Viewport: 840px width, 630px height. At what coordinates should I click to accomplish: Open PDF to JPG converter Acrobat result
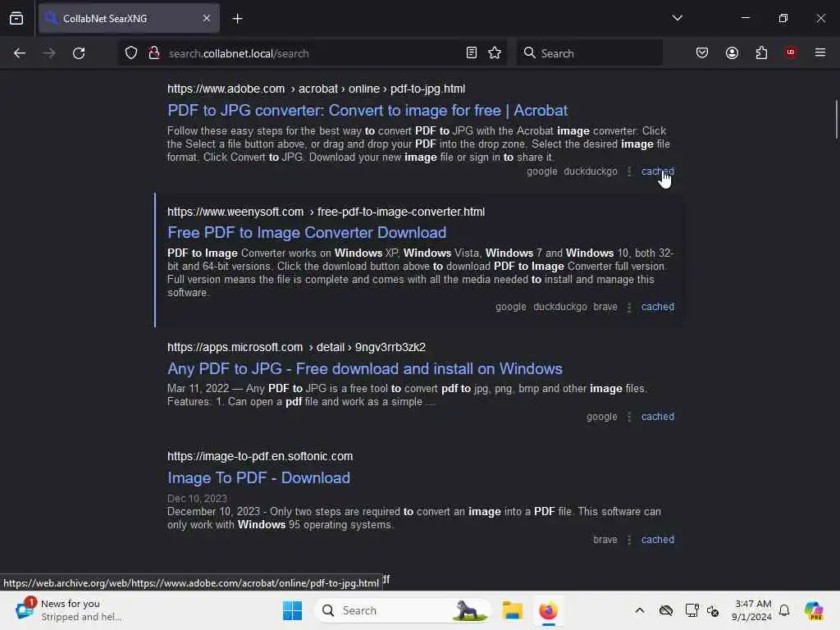[x=367, y=111]
